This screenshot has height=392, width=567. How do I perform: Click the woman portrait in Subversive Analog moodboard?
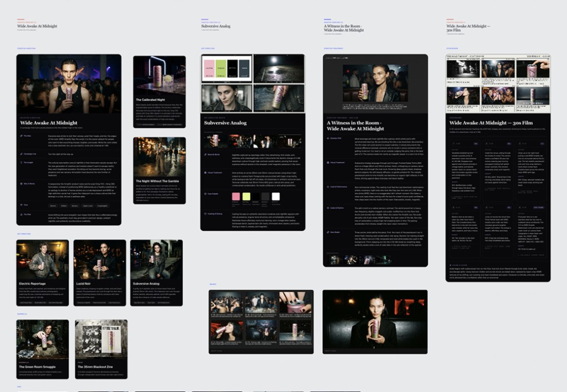(x=226, y=98)
